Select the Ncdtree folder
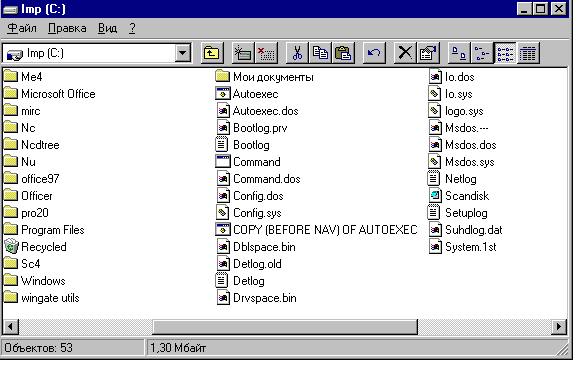 click(x=32, y=145)
